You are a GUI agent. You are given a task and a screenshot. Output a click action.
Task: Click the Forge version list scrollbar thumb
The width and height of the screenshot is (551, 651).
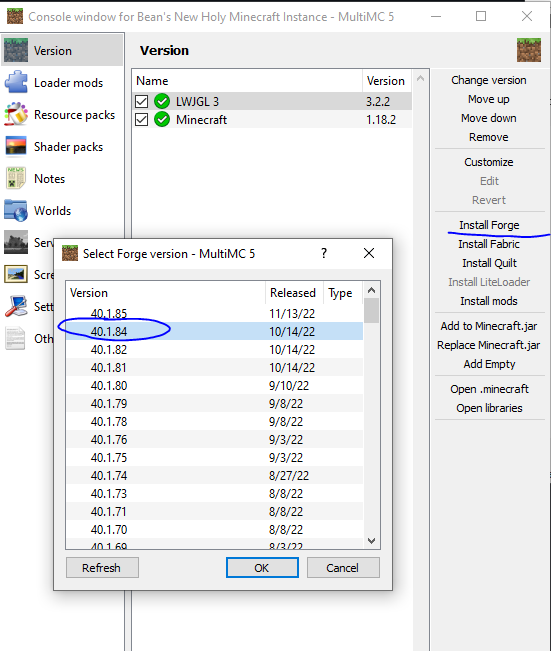point(372,311)
